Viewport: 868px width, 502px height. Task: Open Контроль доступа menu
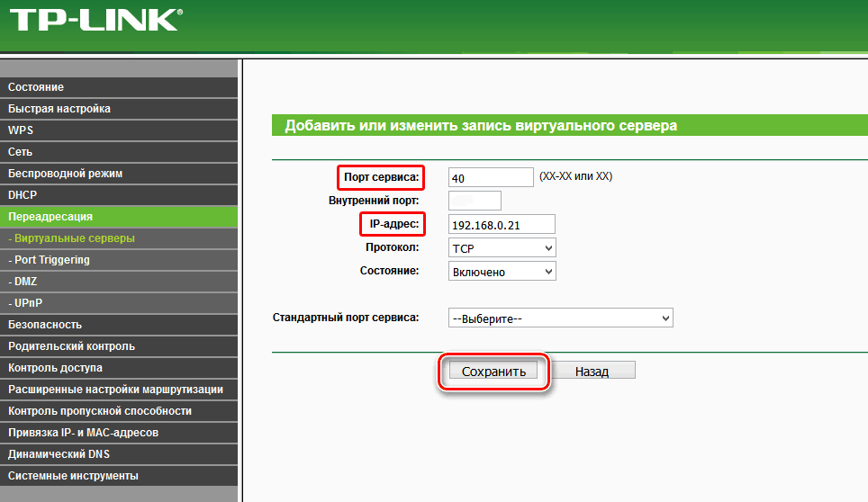pyautogui.click(x=119, y=368)
